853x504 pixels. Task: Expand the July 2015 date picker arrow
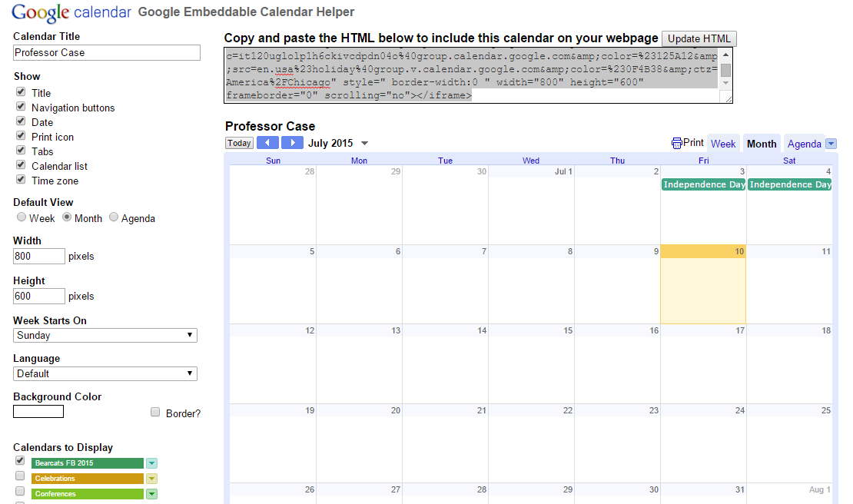pos(364,144)
